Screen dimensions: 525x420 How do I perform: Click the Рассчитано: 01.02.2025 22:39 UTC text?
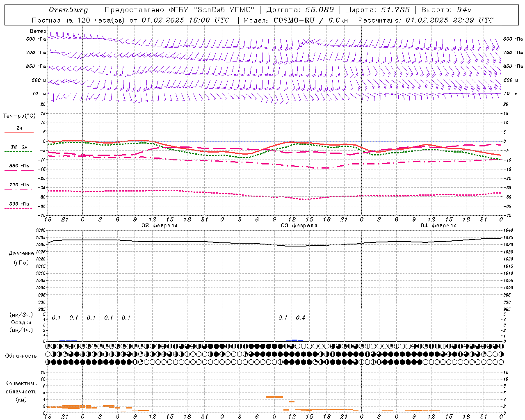coord(426,20)
